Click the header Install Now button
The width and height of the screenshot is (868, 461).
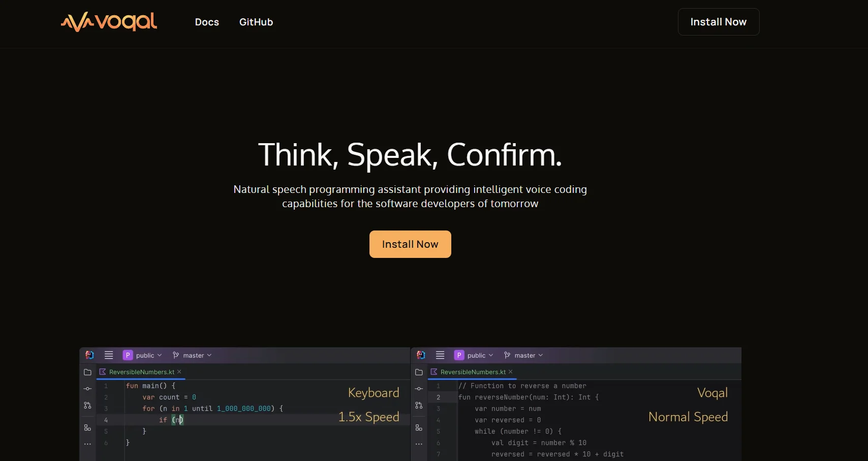click(x=718, y=22)
